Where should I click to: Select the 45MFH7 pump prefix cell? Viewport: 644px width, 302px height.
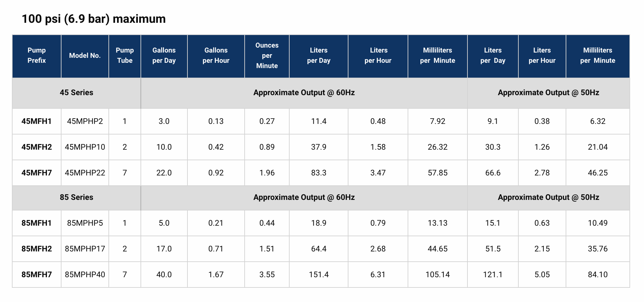pos(37,173)
